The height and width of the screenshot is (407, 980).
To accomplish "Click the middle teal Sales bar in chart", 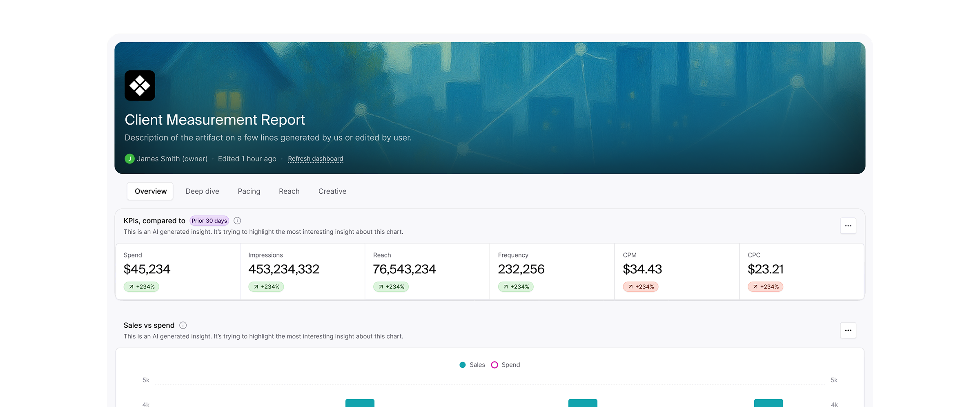I will click(583, 403).
